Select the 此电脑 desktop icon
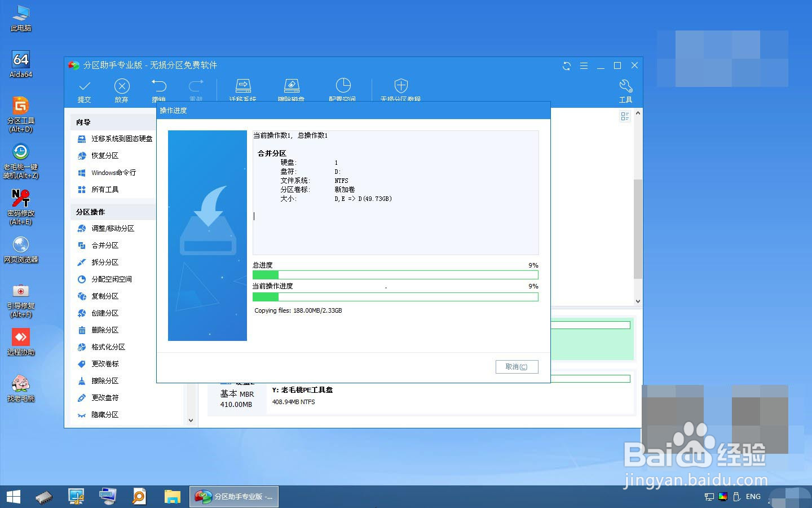This screenshot has width=812, height=508. click(x=21, y=17)
